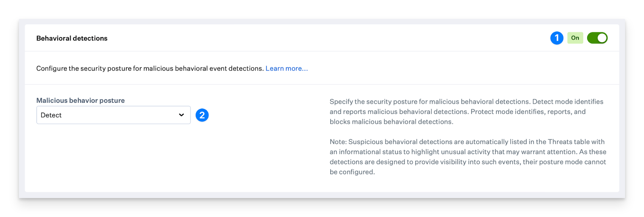
Task: Turn off the Behavioral detections switch
Action: coord(597,38)
